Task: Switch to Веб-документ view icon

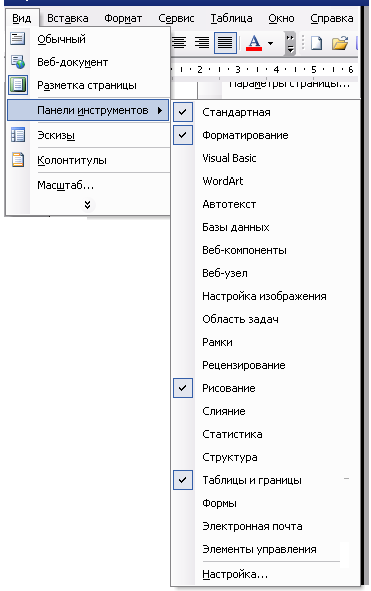Action: [x=17, y=62]
